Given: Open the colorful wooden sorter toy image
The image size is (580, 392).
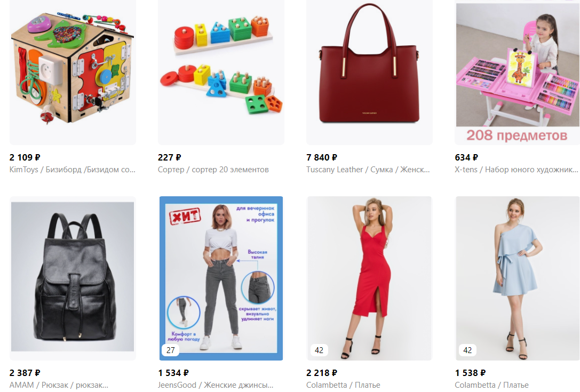Looking at the screenshot, I should click(x=221, y=72).
